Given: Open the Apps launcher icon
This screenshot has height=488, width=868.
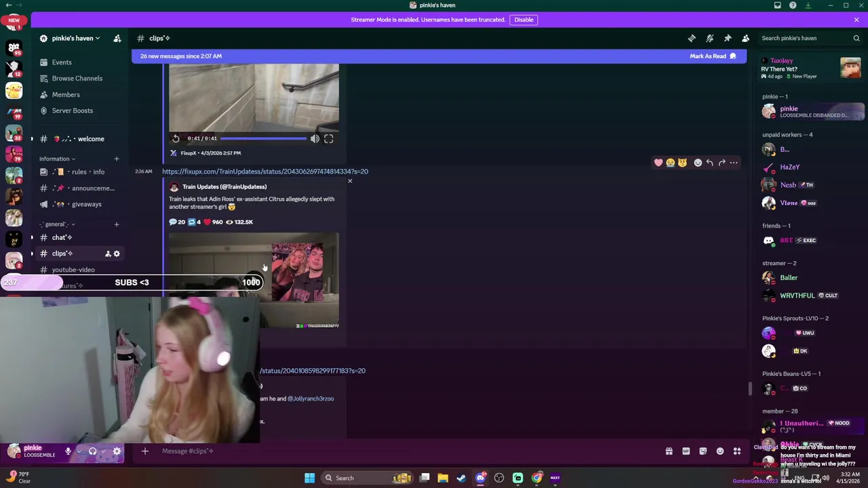Looking at the screenshot, I should (x=737, y=451).
